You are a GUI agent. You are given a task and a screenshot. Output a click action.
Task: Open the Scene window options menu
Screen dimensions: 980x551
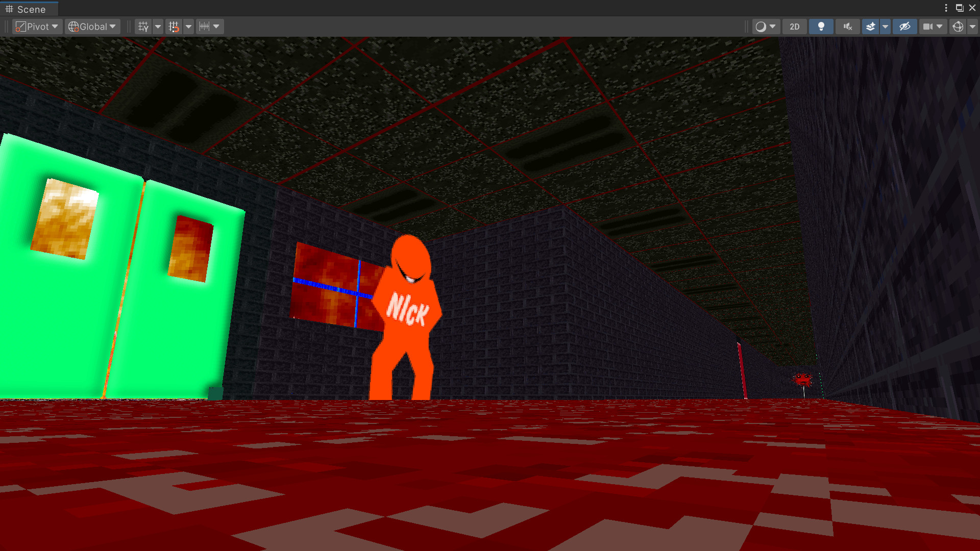[946, 8]
